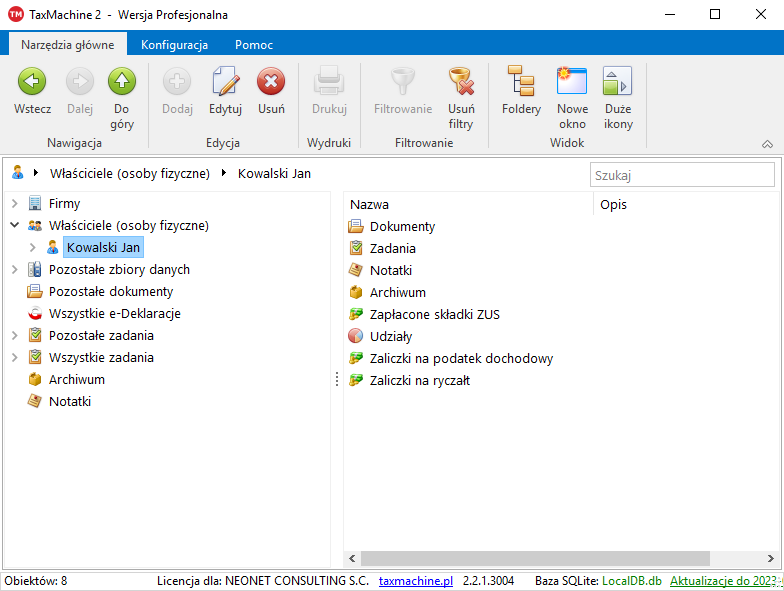Switch to Duże ikony view

click(x=618, y=82)
